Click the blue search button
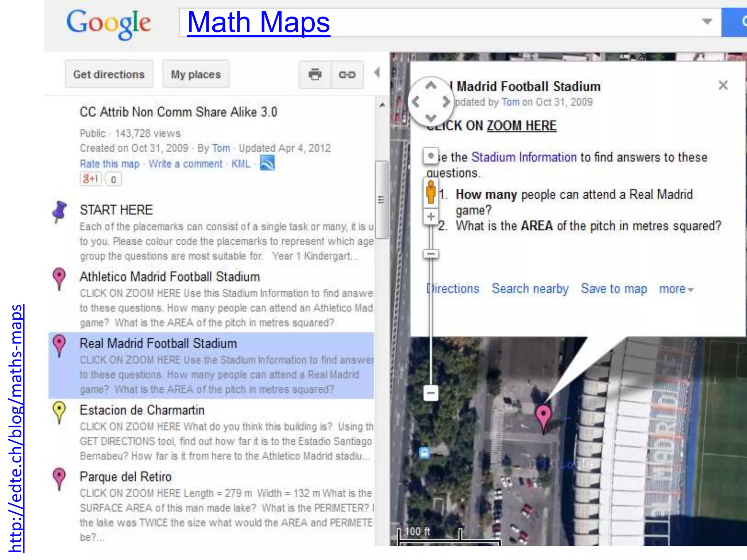Viewport: 747px width, 560px height. pos(734,22)
